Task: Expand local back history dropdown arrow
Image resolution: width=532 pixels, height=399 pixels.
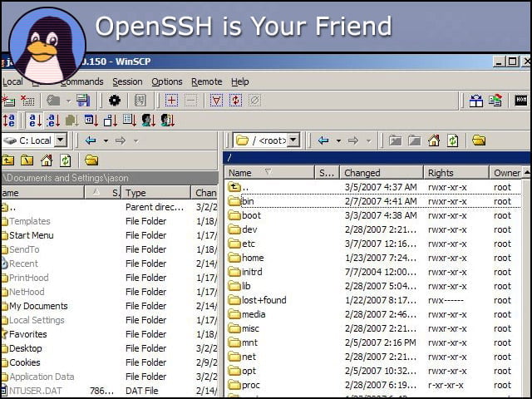Action: (x=106, y=140)
